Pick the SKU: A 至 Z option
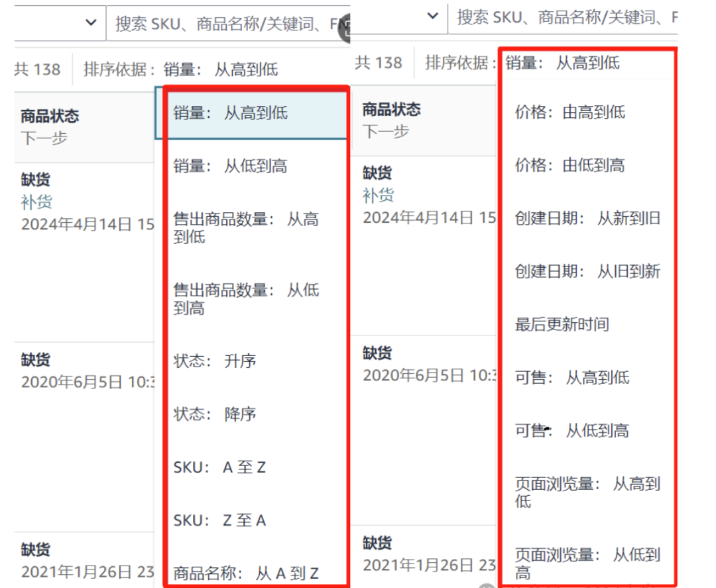716x588 pixels. point(219,467)
